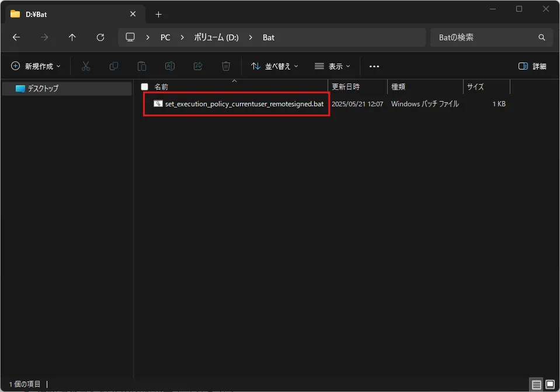
Task: Minimize the Explorer window
Action: pyautogui.click(x=493, y=9)
